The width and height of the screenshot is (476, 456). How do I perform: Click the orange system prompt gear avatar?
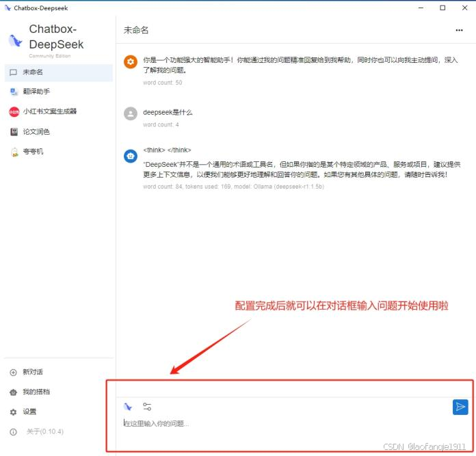tap(131, 62)
